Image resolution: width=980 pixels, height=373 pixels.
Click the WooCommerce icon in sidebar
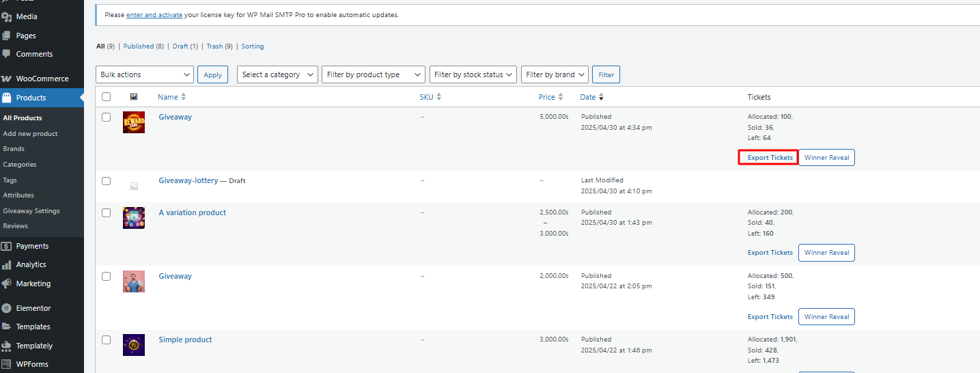tap(7, 79)
